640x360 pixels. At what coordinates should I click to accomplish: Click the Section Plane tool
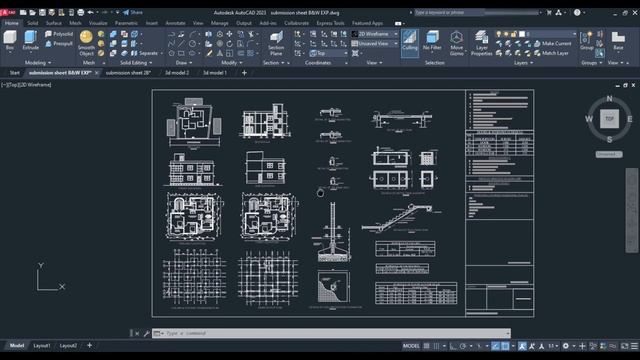pos(276,43)
